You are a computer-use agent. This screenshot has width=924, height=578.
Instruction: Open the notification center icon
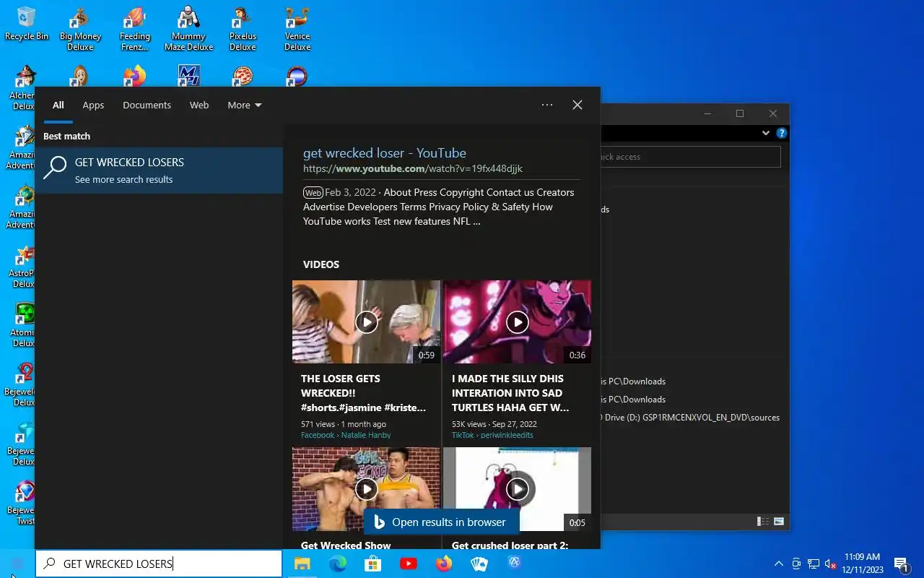click(901, 564)
